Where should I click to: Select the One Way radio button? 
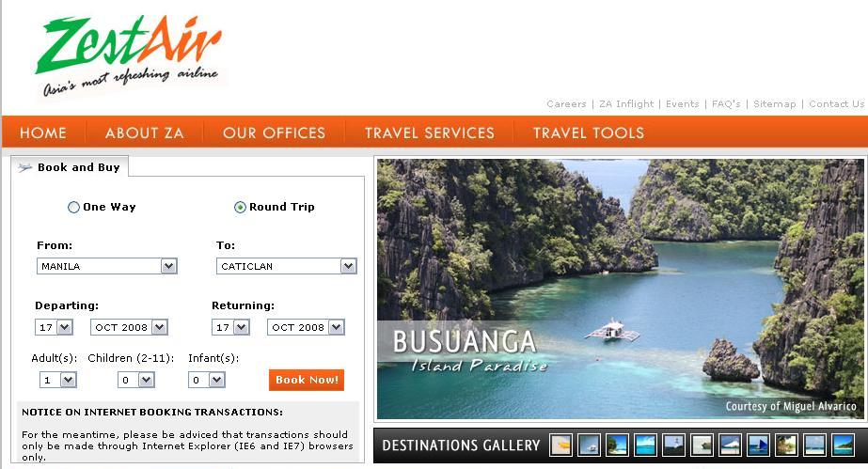pyautogui.click(x=73, y=208)
